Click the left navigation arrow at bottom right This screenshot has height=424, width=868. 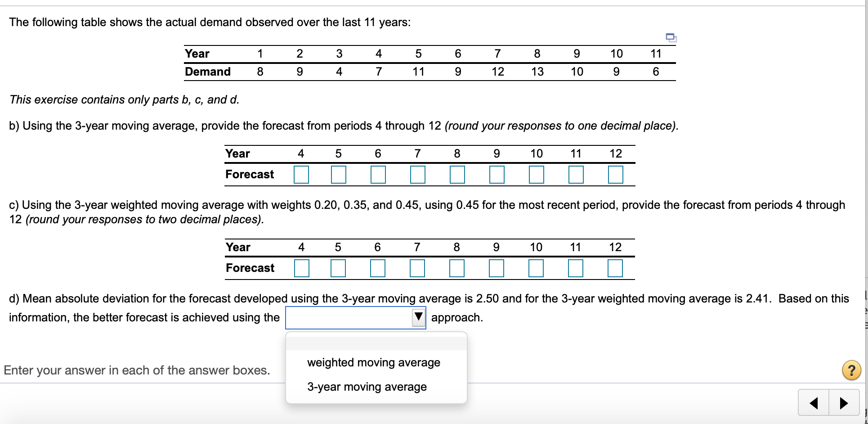coord(814,403)
